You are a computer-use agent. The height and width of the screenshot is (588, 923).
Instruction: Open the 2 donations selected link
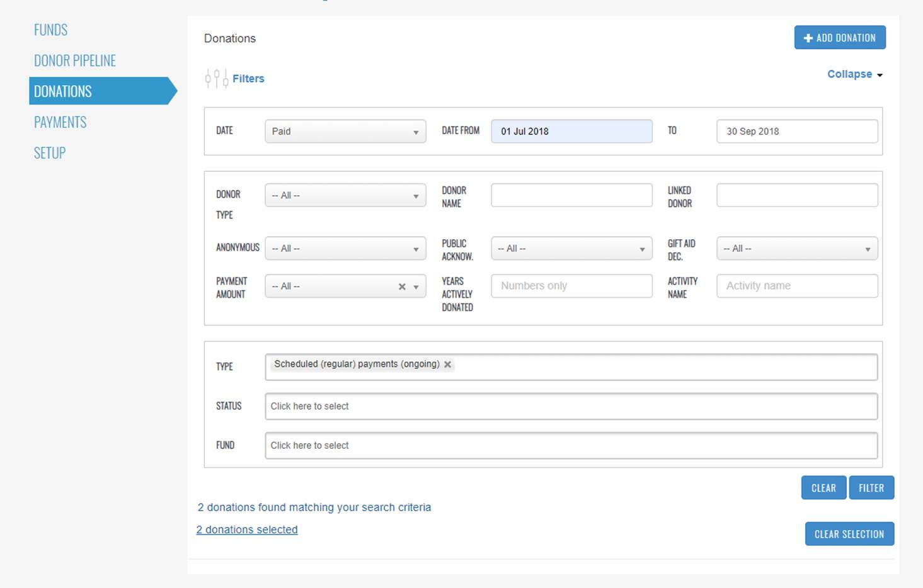(247, 529)
